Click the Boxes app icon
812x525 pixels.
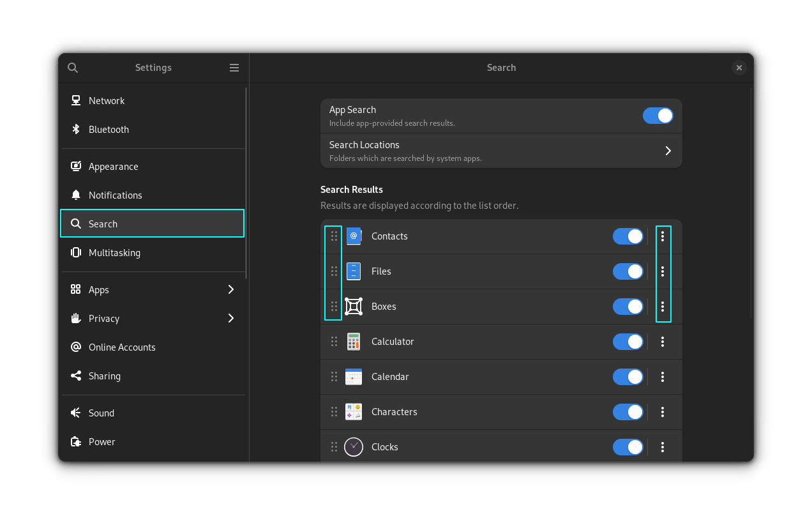354,307
